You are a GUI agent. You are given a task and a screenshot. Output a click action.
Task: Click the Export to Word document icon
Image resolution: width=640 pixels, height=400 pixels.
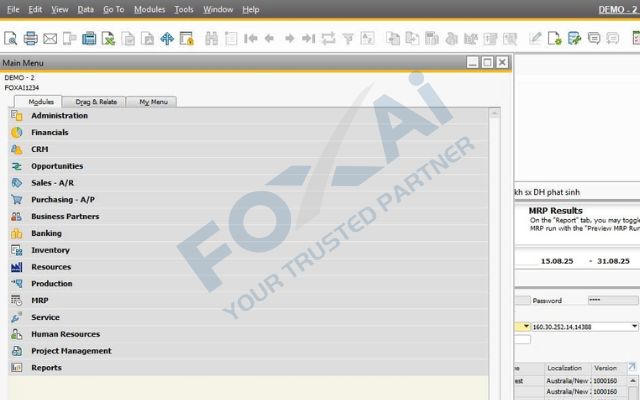click(128, 39)
